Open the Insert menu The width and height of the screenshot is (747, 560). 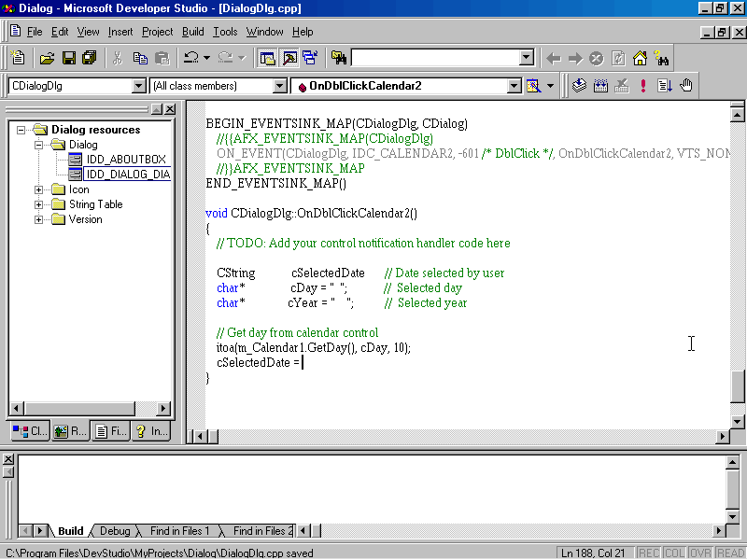120,32
